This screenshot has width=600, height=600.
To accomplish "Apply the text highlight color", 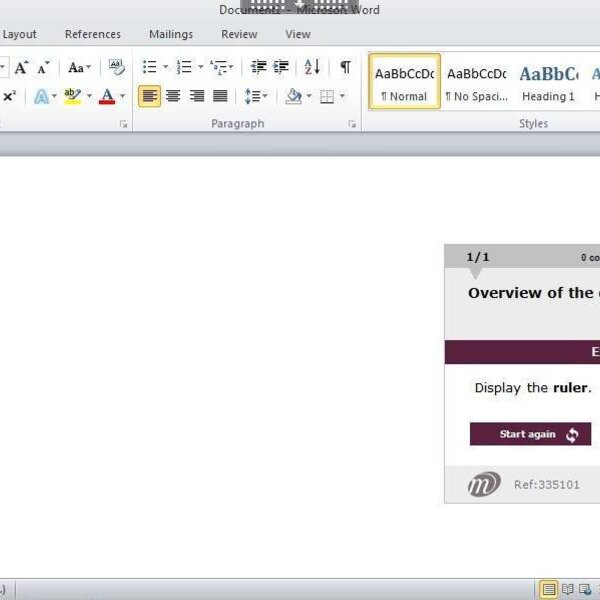I will [72, 96].
